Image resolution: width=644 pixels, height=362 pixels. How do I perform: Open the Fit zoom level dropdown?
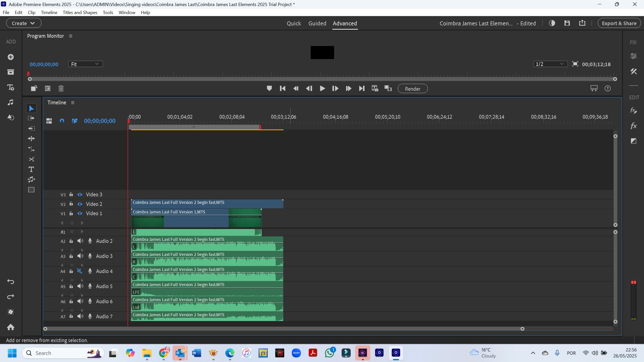point(85,64)
